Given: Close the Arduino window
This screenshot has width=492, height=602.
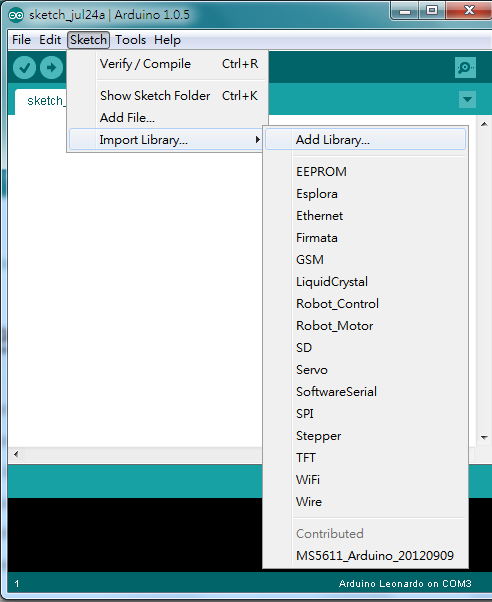Looking at the screenshot, I should (x=469, y=10).
